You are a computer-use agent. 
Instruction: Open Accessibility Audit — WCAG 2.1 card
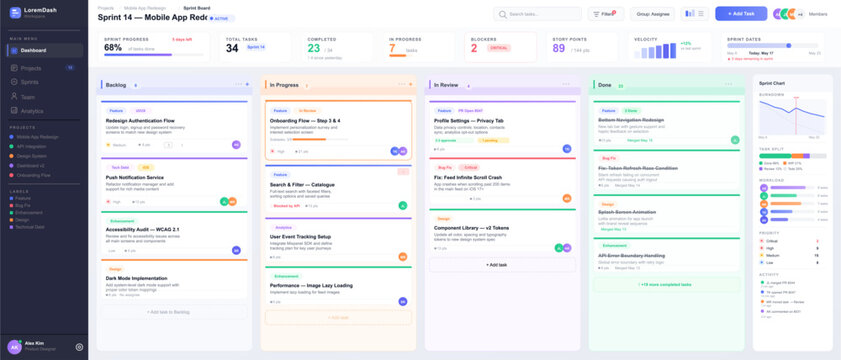[x=174, y=234]
